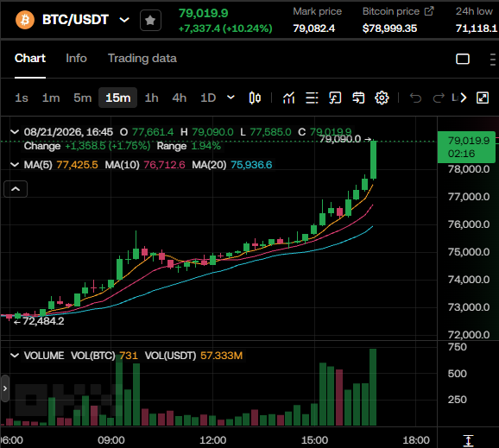Click the 12:00 time axis label
Viewport: 499px width, 448px height.
pyautogui.click(x=212, y=440)
